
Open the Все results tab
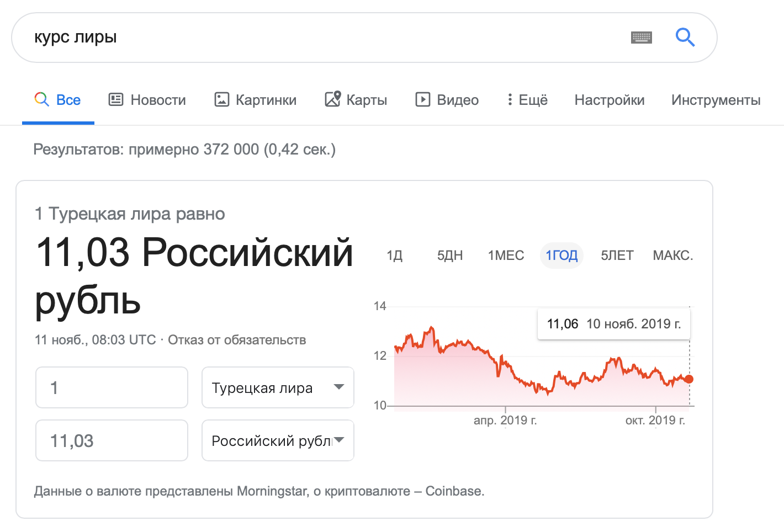tap(58, 100)
